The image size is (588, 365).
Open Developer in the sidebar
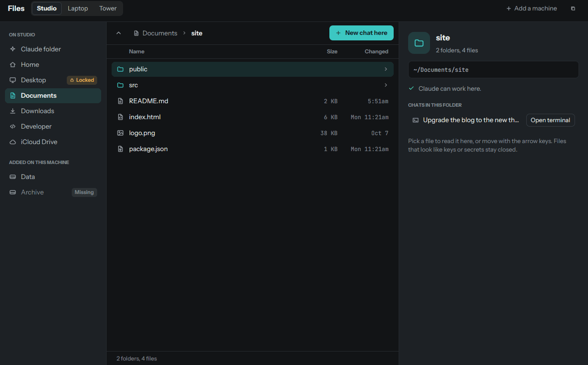[x=53, y=127]
